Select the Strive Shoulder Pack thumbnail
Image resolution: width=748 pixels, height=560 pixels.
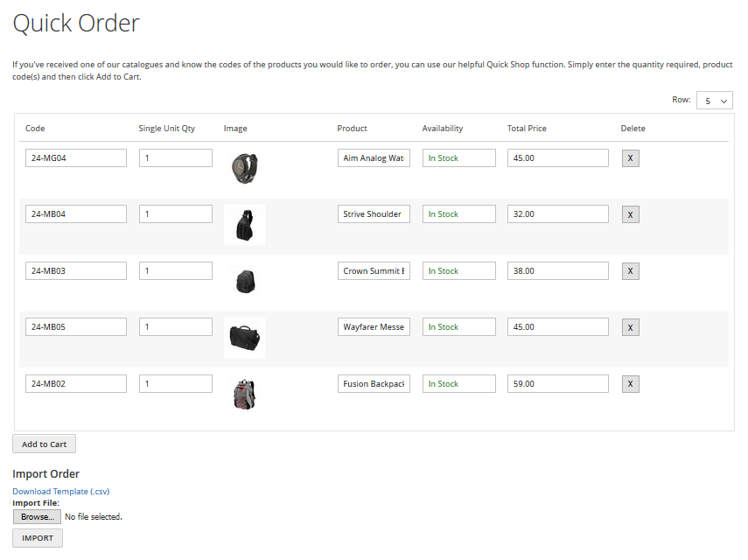244,225
